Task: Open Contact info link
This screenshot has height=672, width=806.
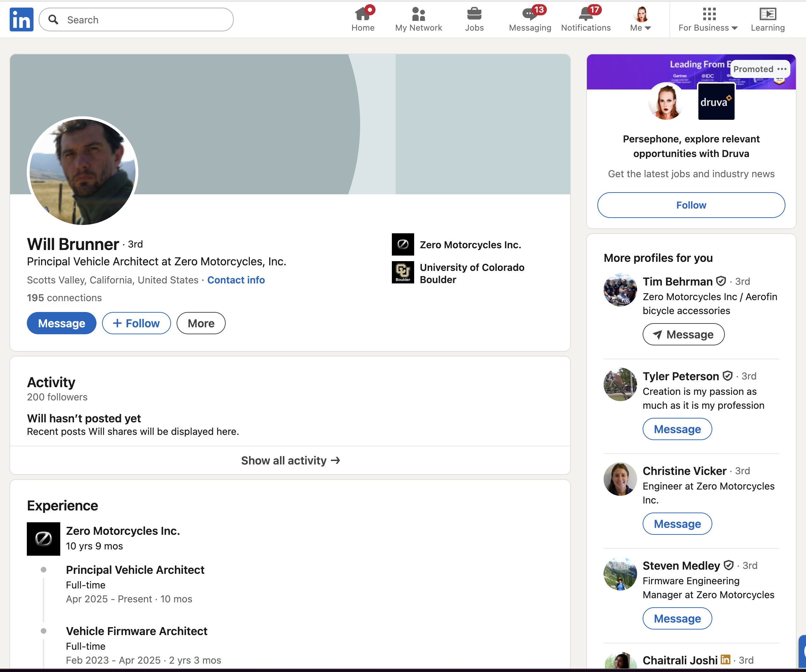Action: (236, 280)
